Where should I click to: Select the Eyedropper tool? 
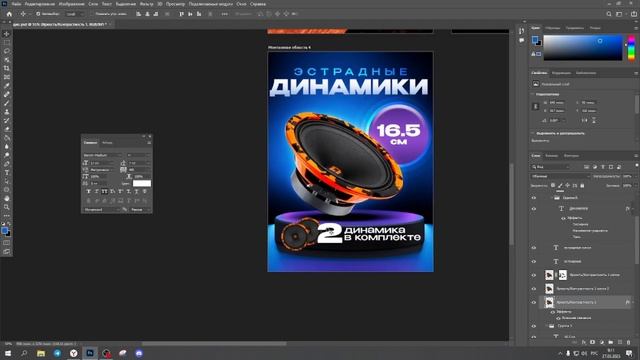click(x=7, y=86)
